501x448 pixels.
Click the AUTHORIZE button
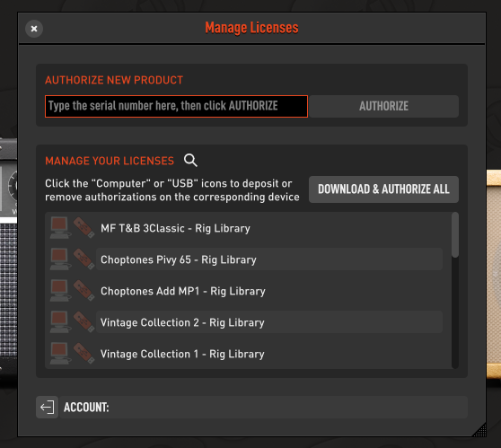tap(383, 106)
